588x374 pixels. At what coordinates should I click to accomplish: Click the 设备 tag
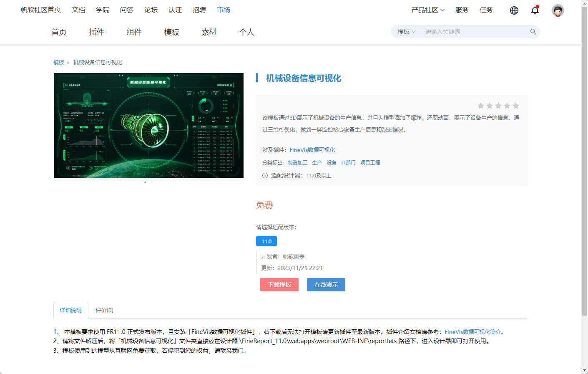[332, 163]
